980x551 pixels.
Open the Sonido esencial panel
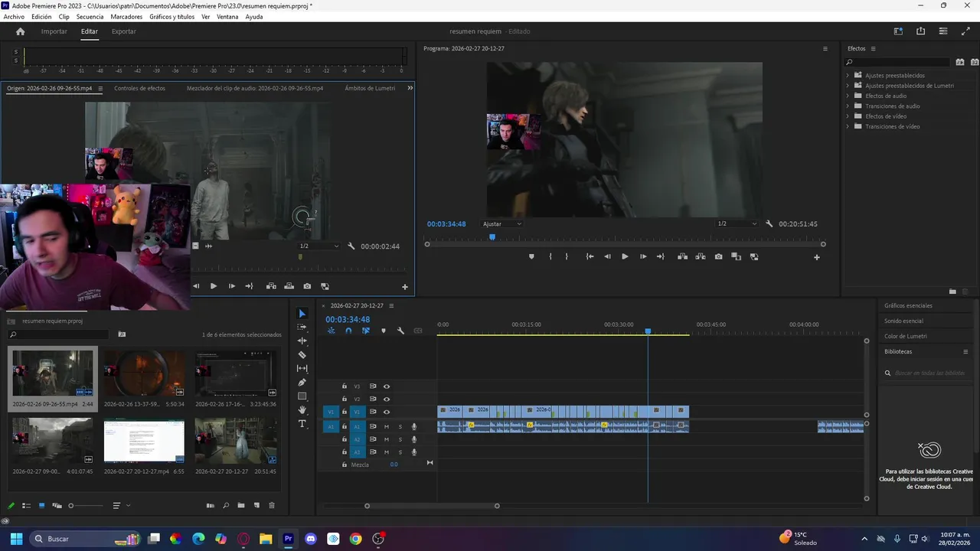[x=903, y=321]
